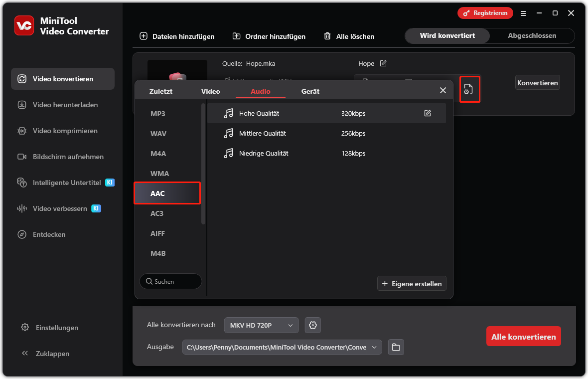The height and width of the screenshot is (379, 588).
Task: Choose WAV format in list
Action: click(167, 134)
